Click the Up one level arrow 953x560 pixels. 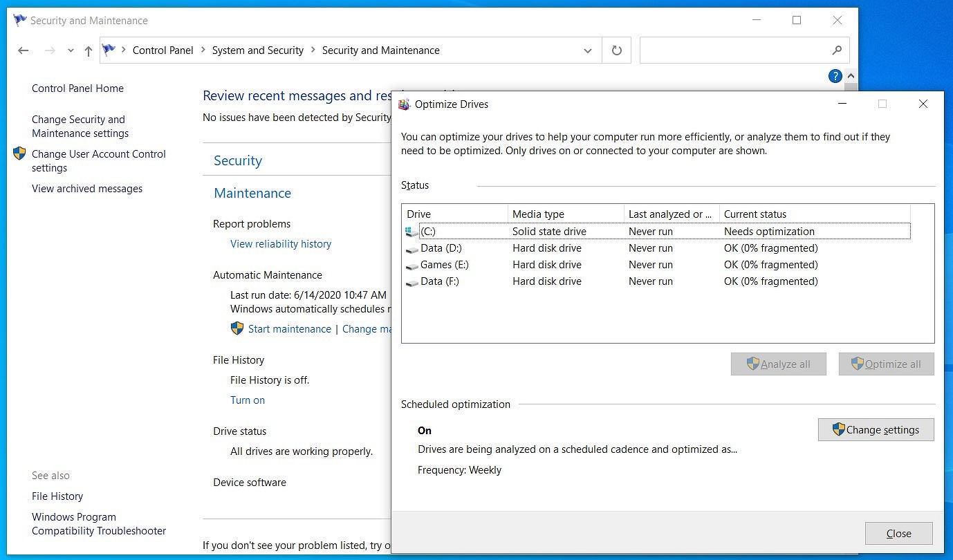(89, 50)
